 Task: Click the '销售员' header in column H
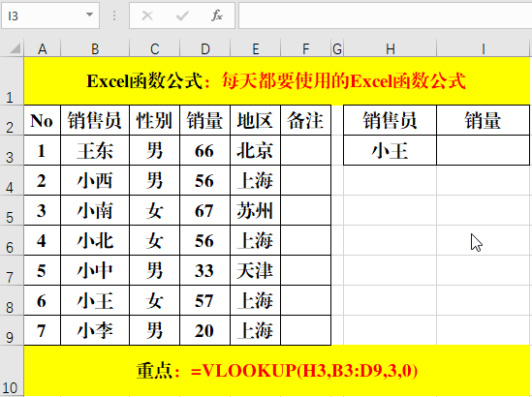pos(391,120)
